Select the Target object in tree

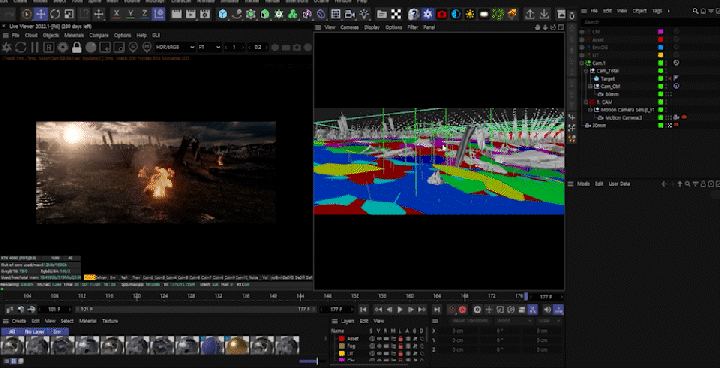tap(607, 79)
